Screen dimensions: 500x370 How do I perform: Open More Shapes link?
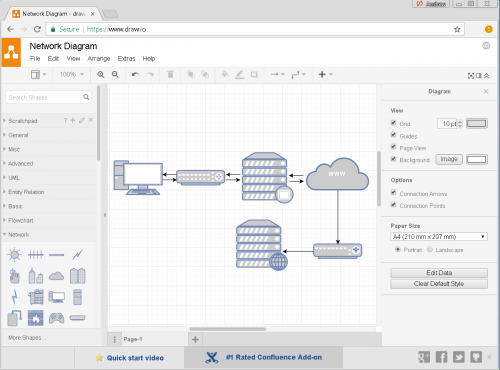coord(27,338)
